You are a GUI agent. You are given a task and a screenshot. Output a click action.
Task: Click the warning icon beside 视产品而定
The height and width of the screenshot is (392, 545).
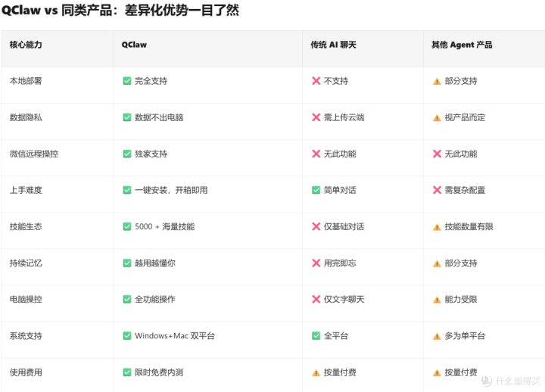click(437, 117)
